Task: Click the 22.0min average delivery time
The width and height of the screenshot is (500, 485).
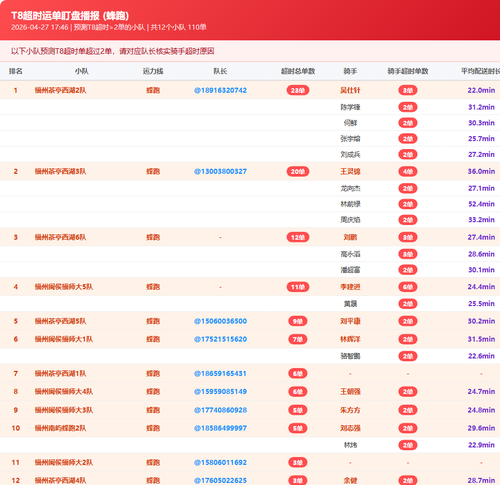Action: [x=481, y=90]
